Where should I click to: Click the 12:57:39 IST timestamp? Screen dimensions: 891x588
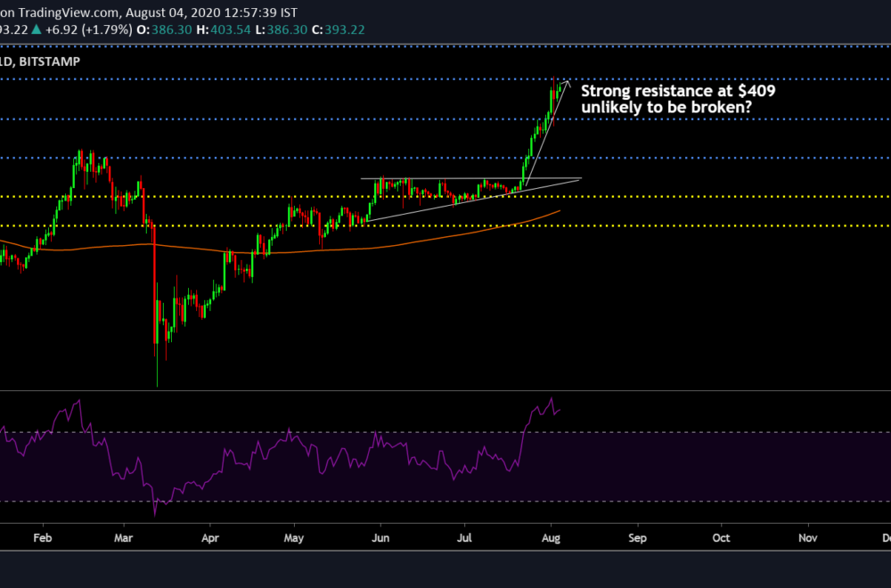263,12
